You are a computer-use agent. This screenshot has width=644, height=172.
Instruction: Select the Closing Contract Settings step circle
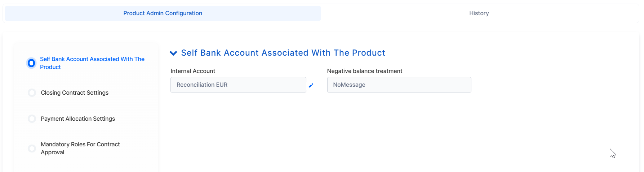click(32, 93)
